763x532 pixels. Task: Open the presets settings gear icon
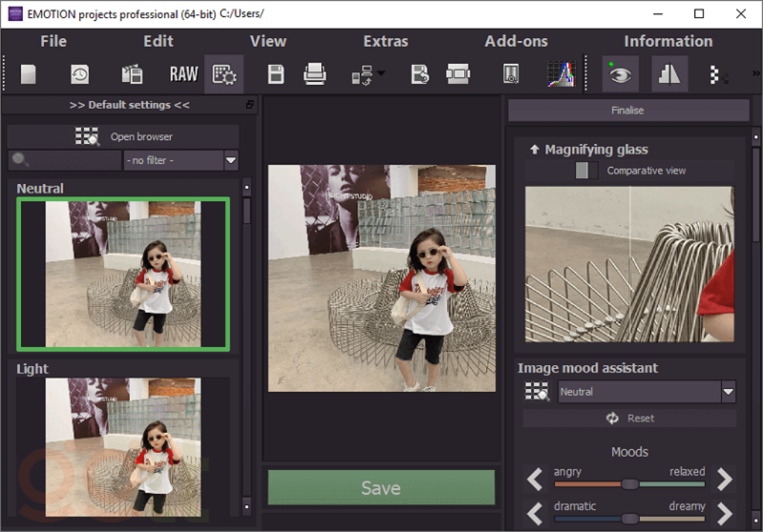pos(224,74)
